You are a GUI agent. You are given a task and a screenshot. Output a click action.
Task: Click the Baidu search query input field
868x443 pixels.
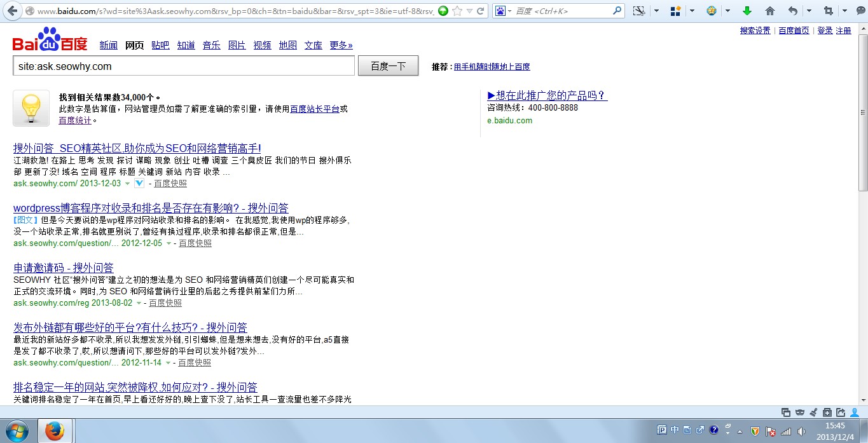click(x=184, y=66)
